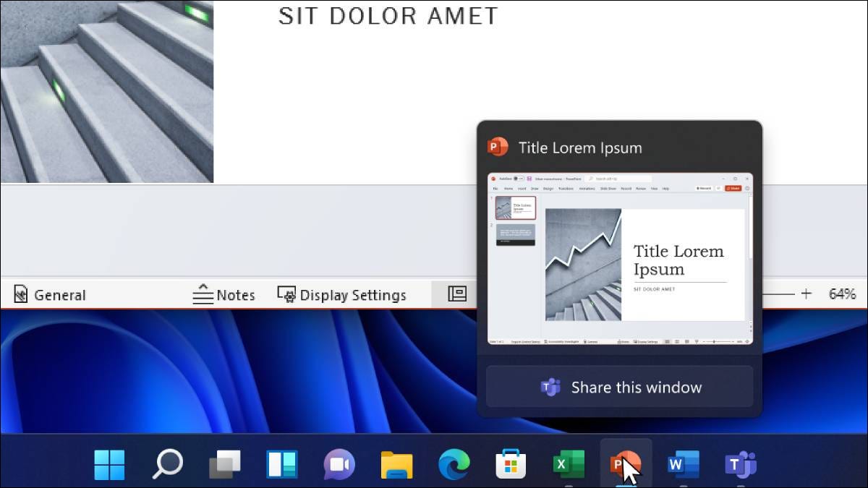This screenshot has height=488, width=868.
Task: Select the stairs picture on the slide
Action: [x=106, y=91]
